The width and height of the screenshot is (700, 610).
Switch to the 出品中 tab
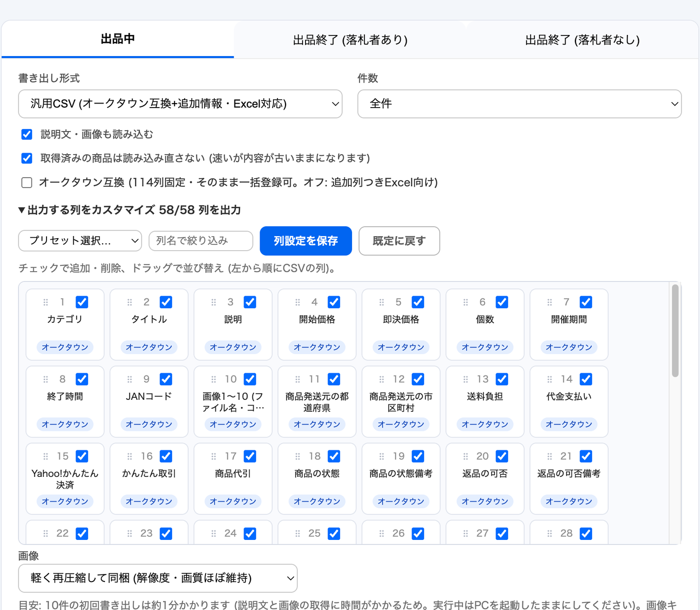pyautogui.click(x=117, y=39)
